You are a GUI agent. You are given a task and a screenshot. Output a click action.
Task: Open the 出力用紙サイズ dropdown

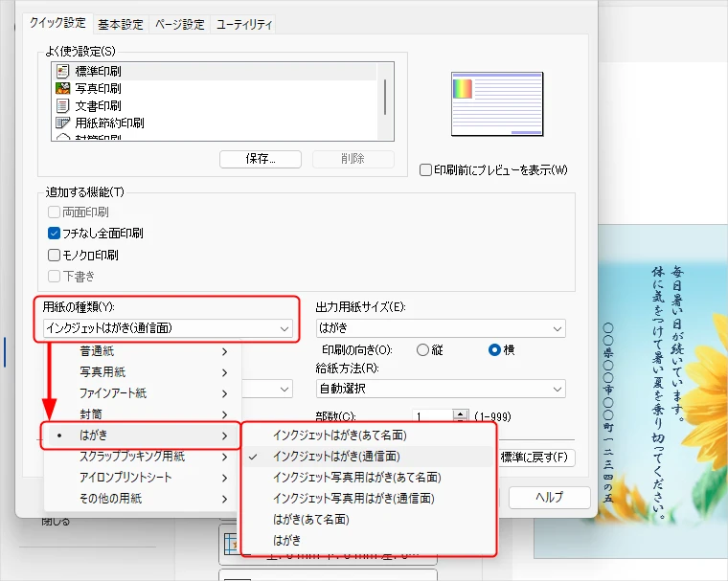point(441,328)
